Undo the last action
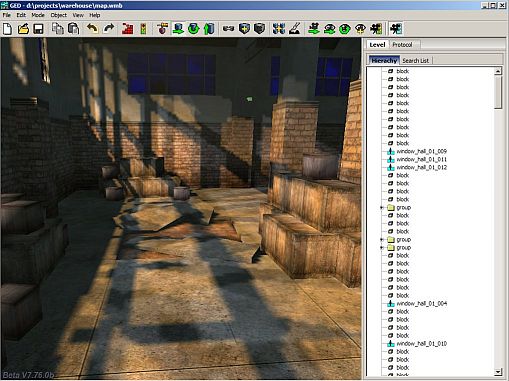This screenshot has width=509, height=381. 93,29
